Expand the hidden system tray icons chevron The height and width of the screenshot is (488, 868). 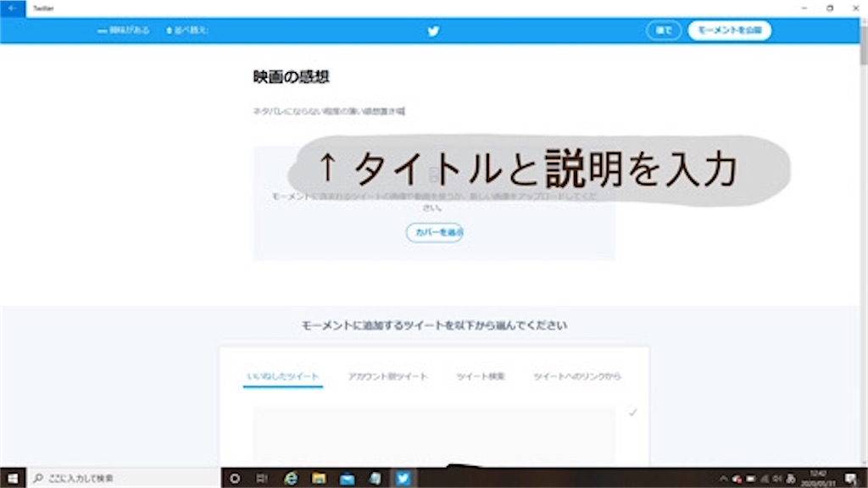[723, 479]
